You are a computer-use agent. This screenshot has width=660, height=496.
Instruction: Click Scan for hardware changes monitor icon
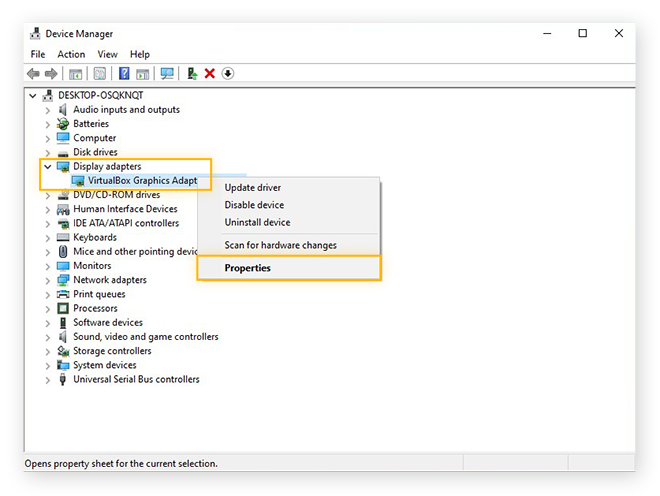[x=167, y=74]
